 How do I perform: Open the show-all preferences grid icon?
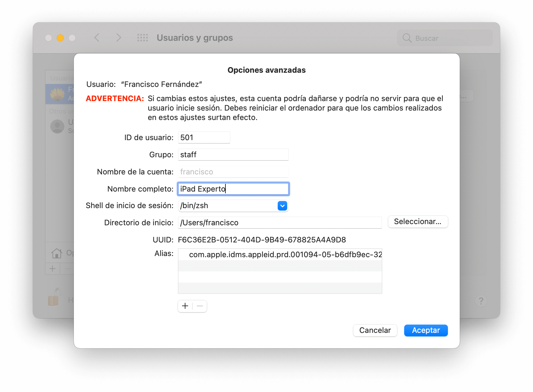pos(143,38)
